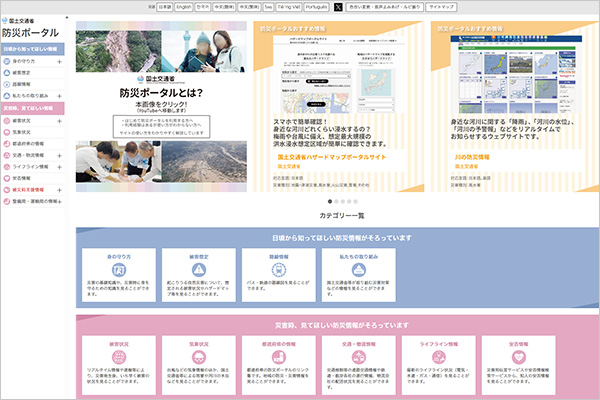Click the 身の守り方 card icon

coord(119,270)
